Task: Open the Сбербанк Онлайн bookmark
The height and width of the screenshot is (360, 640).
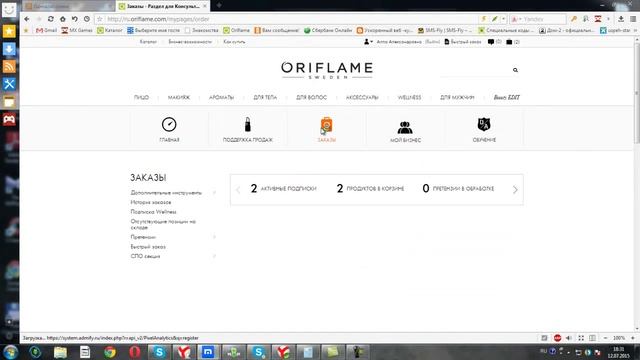Action: 328,30
